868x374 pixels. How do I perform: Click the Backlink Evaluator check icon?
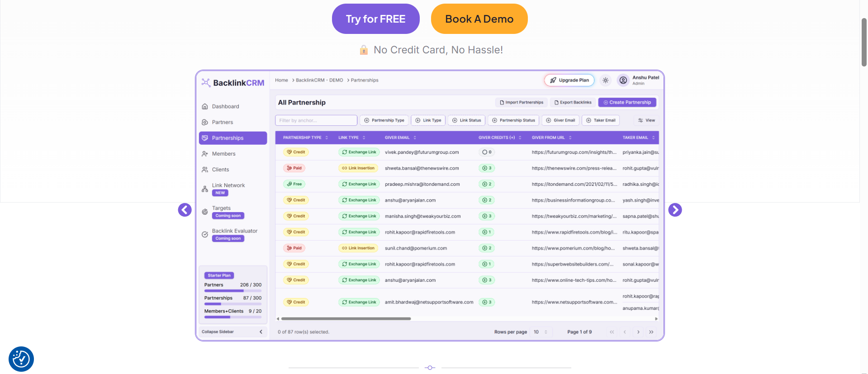pyautogui.click(x=205, y=234)
